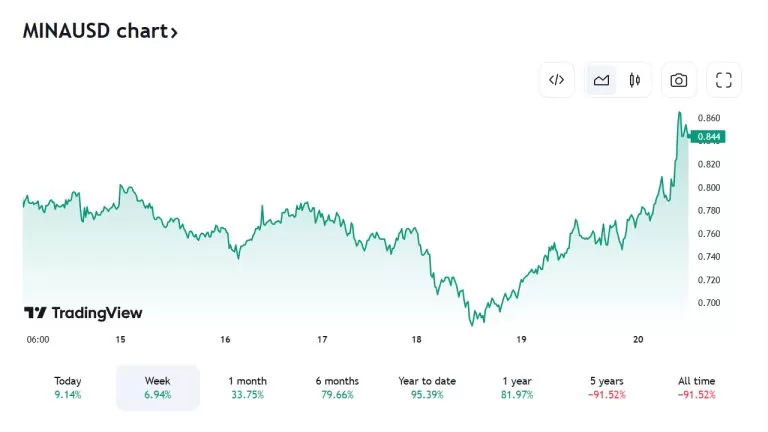Click the date 20 on time axis
The height and width of the screenshot is (432, 768).
pyautogui.click(x=638, y=340)
